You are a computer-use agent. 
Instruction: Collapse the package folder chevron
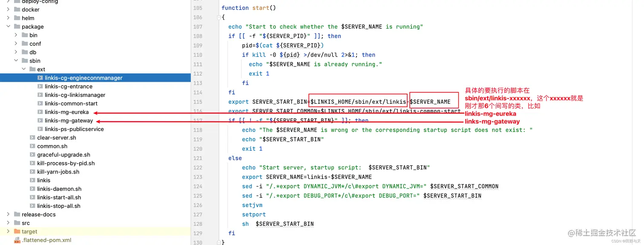pos(9,26)
